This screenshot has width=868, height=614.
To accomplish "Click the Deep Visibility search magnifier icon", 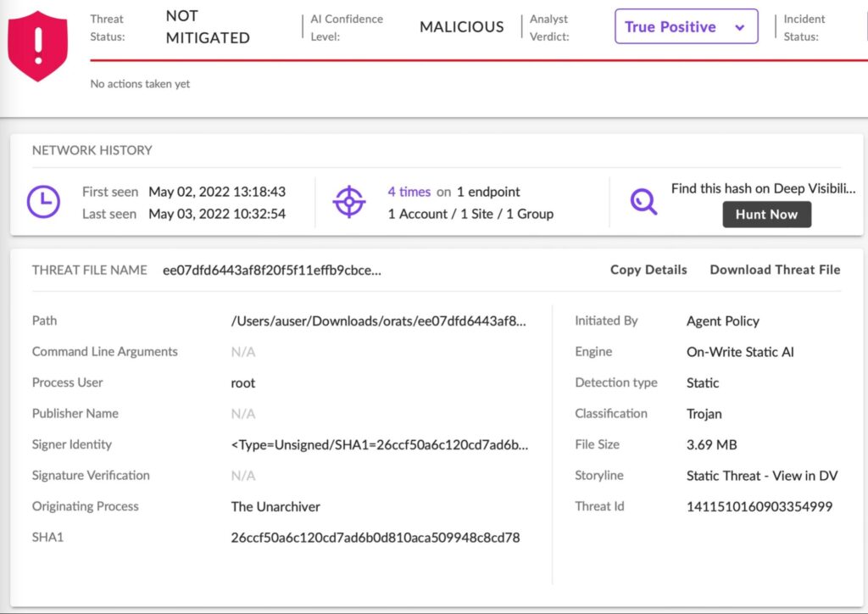I will pyautogui.click(x=643, y=202).
